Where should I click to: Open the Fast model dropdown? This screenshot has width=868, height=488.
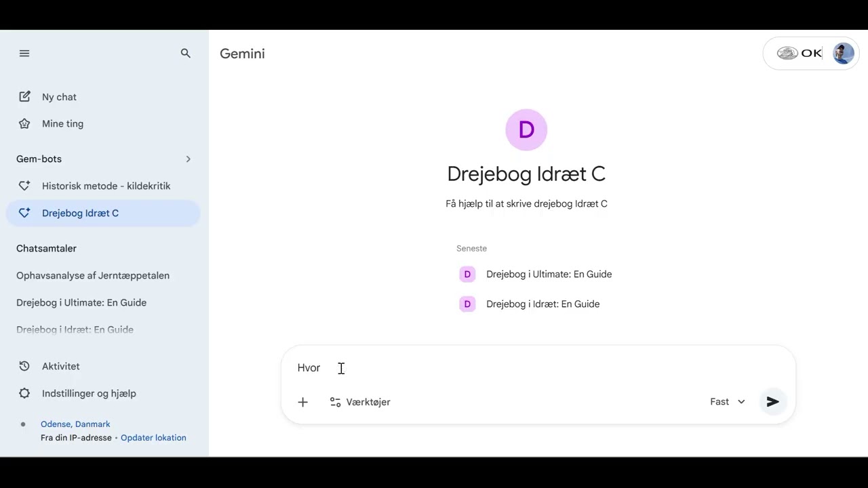click(728, 402)
